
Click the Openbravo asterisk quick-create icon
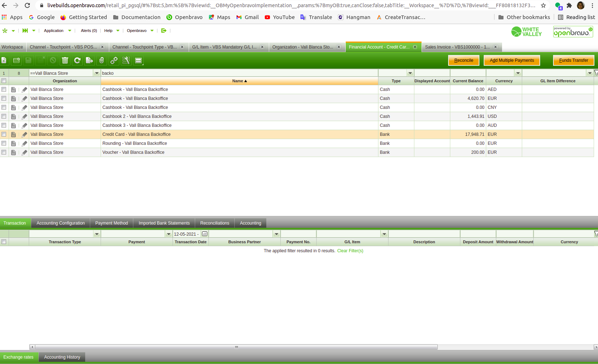pyautogui.click(x=5, y=31)
